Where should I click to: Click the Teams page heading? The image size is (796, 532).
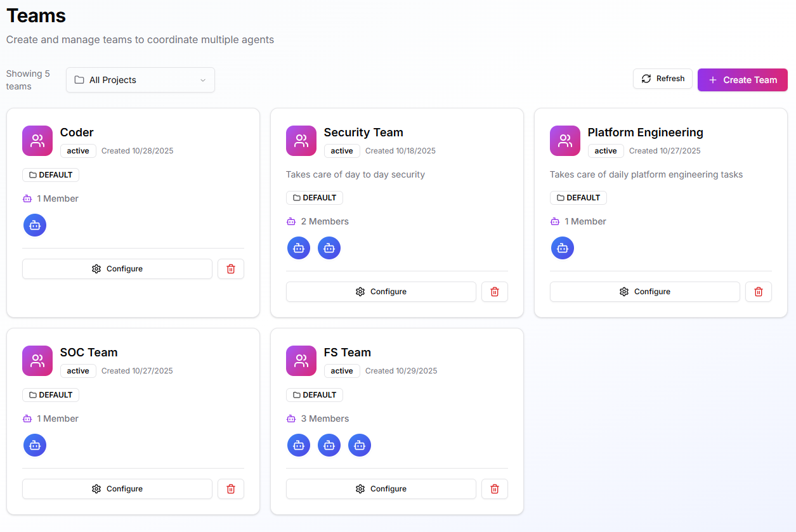(36, 16)
